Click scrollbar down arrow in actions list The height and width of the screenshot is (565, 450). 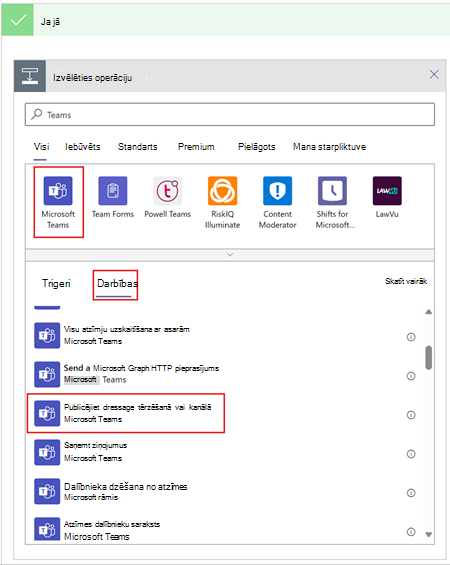coord(428,534)
